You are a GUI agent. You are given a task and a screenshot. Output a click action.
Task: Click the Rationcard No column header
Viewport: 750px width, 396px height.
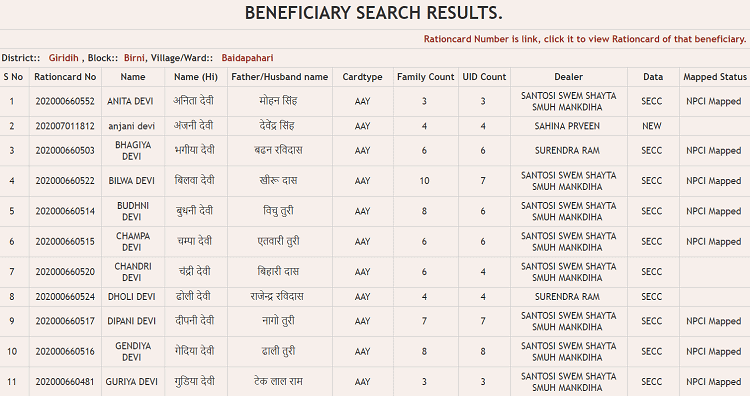tap(65, 77)
